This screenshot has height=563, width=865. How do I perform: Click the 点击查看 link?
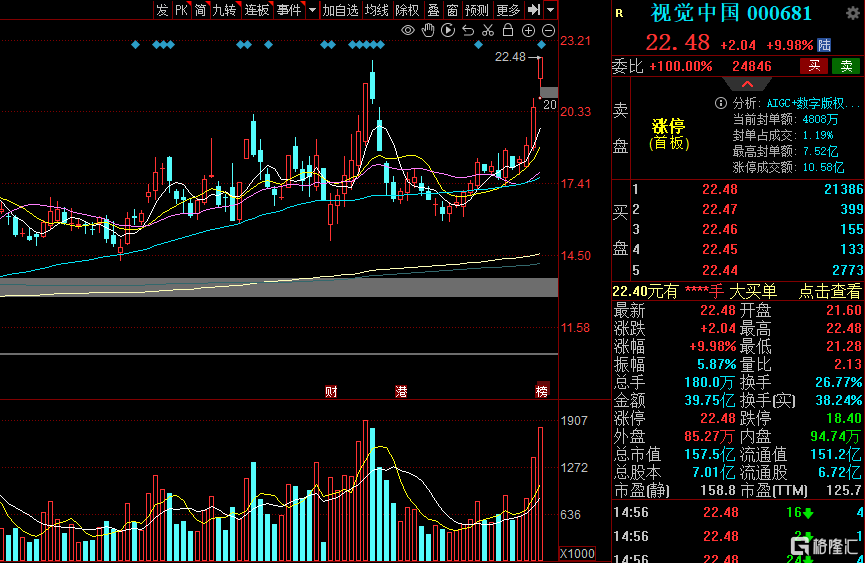coord(830,291)
